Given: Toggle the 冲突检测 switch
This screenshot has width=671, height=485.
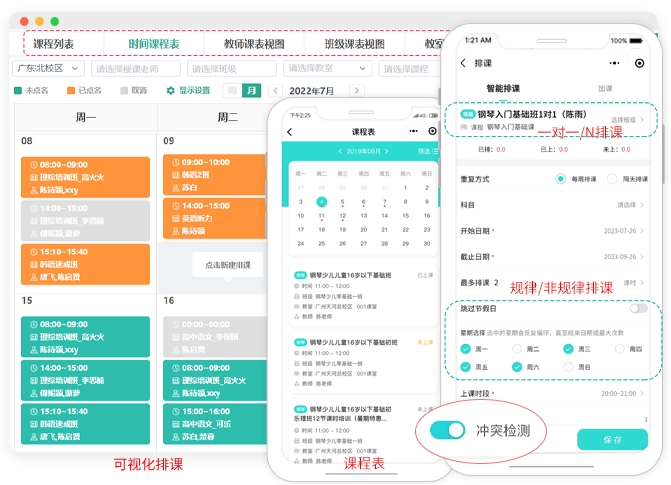Looking at the screenshot, I should (x=447, y=430).
